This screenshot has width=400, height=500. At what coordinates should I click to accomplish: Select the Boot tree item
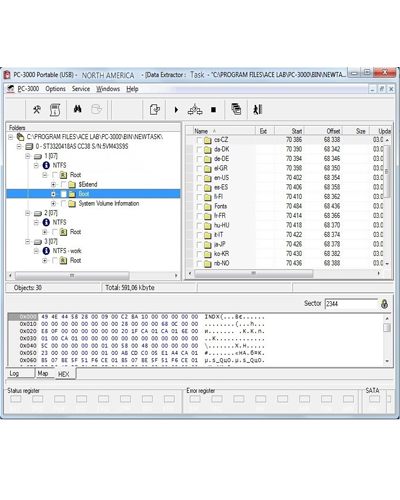pyautogui.click(x=84, y=194)
